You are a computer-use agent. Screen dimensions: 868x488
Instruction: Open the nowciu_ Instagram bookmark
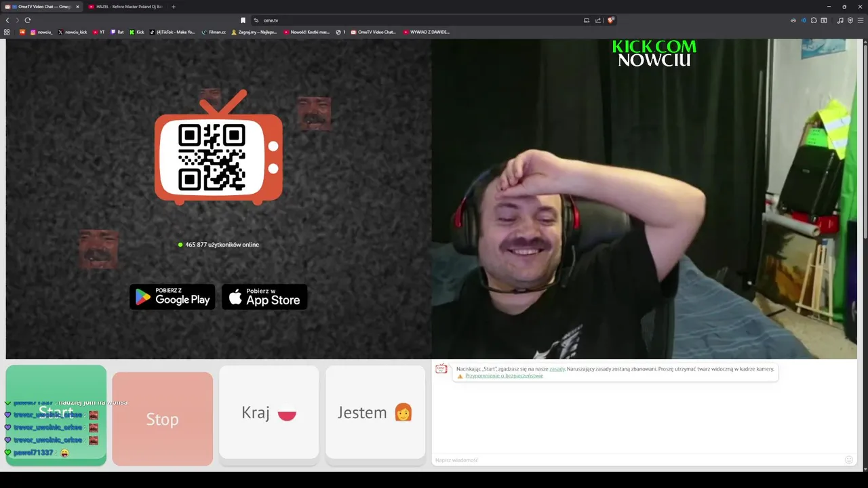[41, 32]
